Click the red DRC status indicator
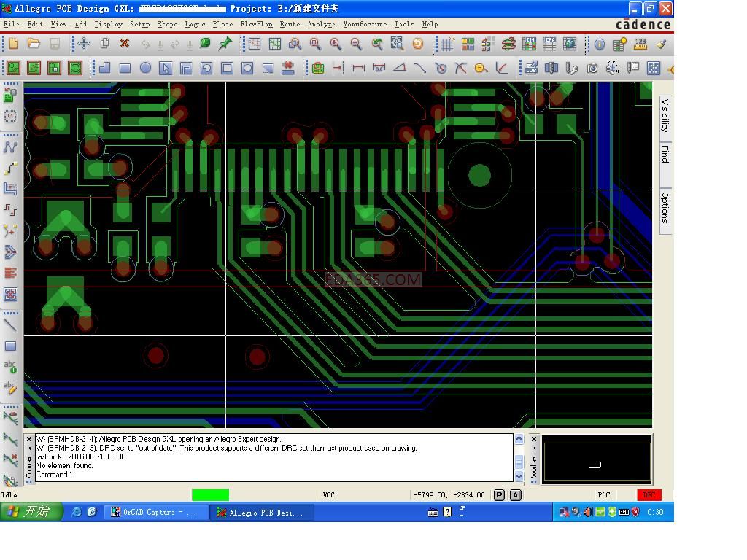747x560 pixels. tap(649, 495)
